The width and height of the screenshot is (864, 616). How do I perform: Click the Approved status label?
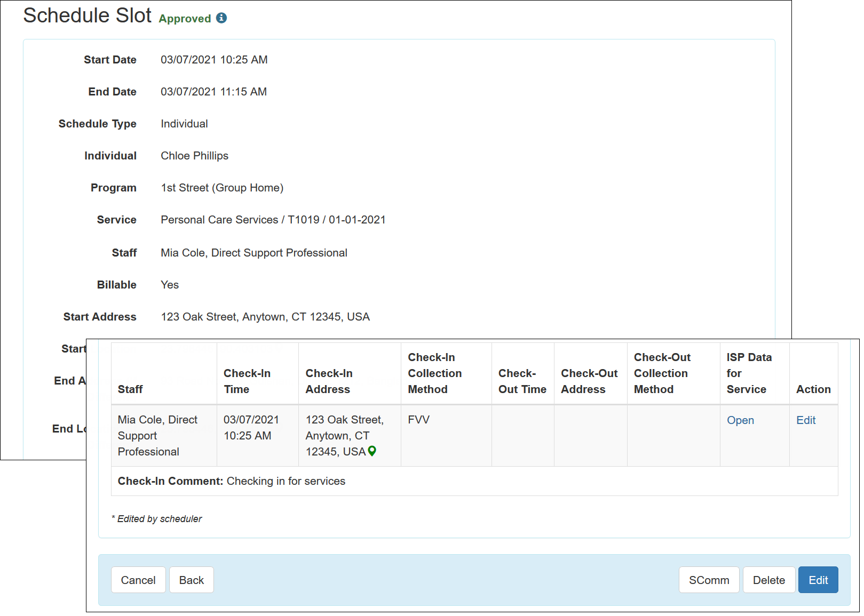pos(185,19)
